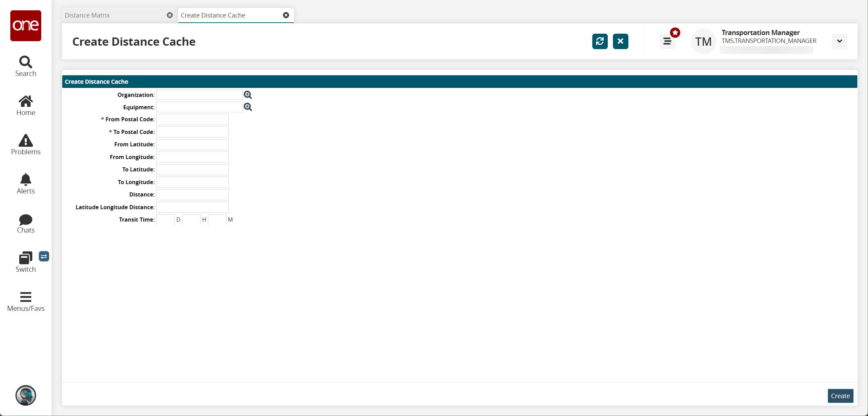Click the close/cancel X icon
Screen dimensions: 868x416
[x=620, y=41]
